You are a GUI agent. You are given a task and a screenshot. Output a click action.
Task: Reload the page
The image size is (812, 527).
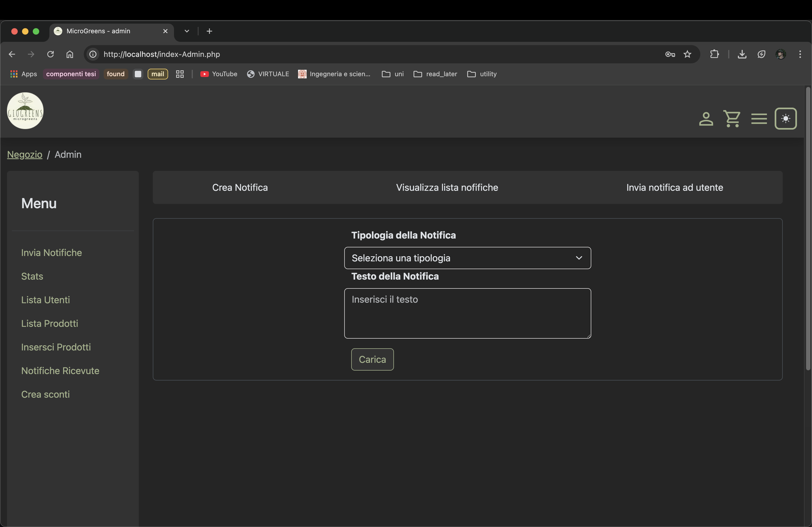coord(50,54)
